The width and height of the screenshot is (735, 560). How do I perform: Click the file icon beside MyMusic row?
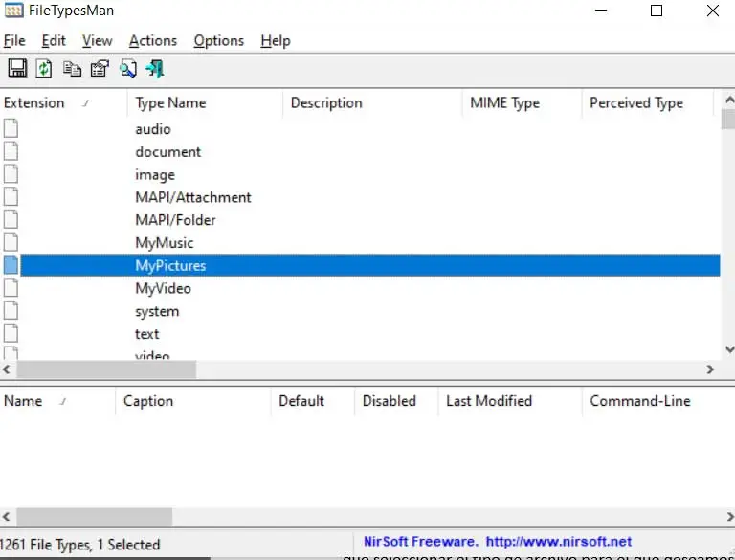coord(11,242)
